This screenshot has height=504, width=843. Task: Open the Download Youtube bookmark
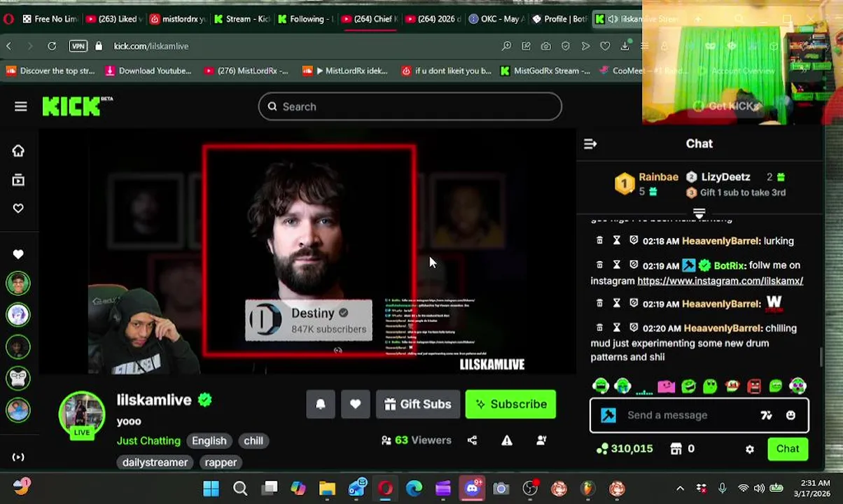click(148, 71)
